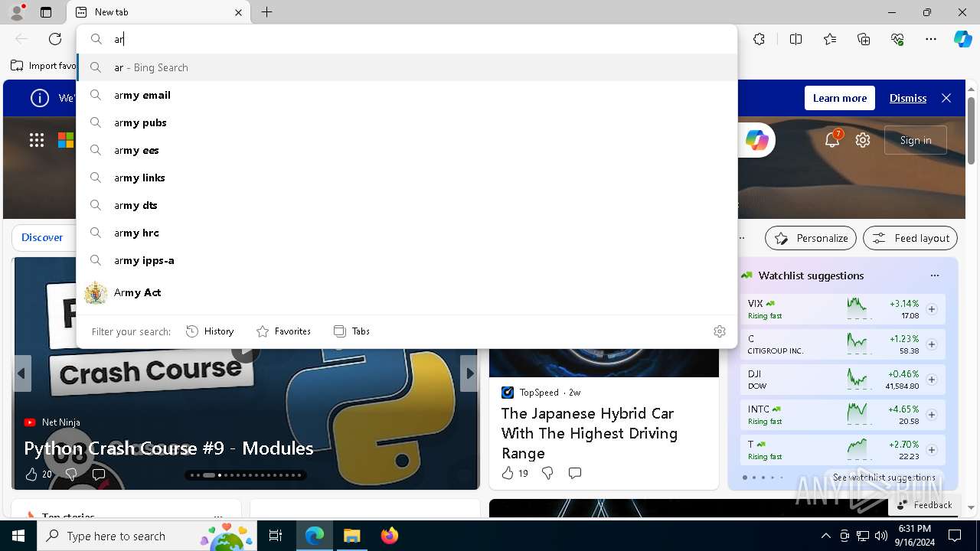Add INTC to watchlist

pyautogui.click(x=932, y=415)
